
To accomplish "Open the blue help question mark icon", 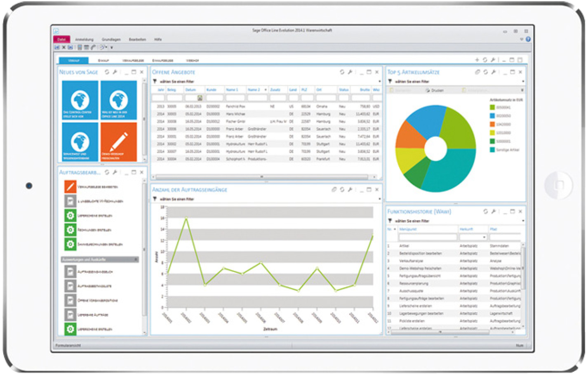I will tap(528, 39).
